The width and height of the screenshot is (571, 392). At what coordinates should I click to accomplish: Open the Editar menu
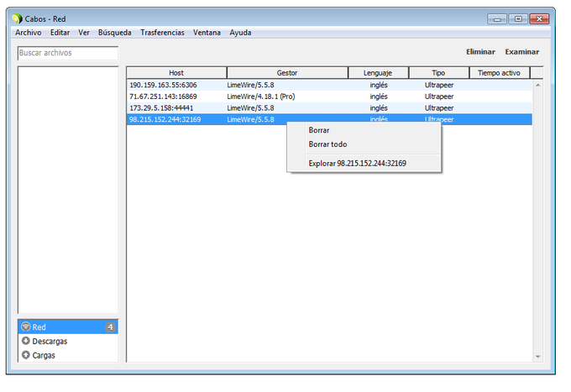click(60, 33)
